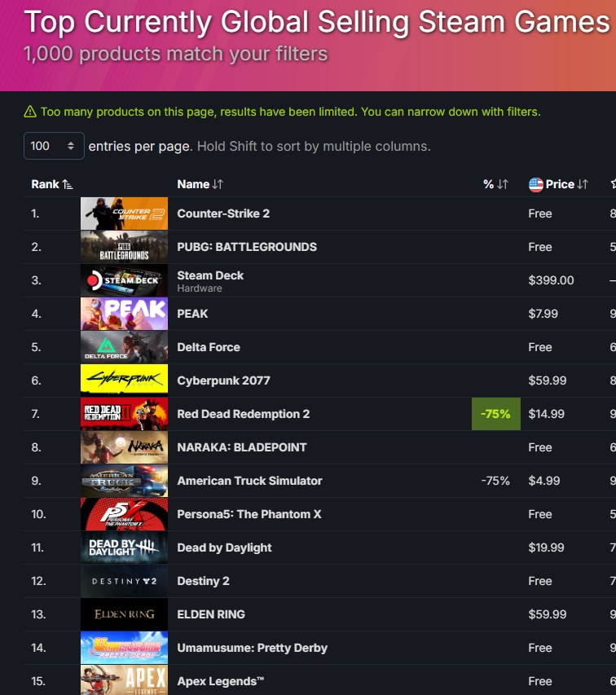The width and height of the screenshot is (616, 695).
Task: Open PEAK game thumbnail
Action: click(x=124, y=314)
